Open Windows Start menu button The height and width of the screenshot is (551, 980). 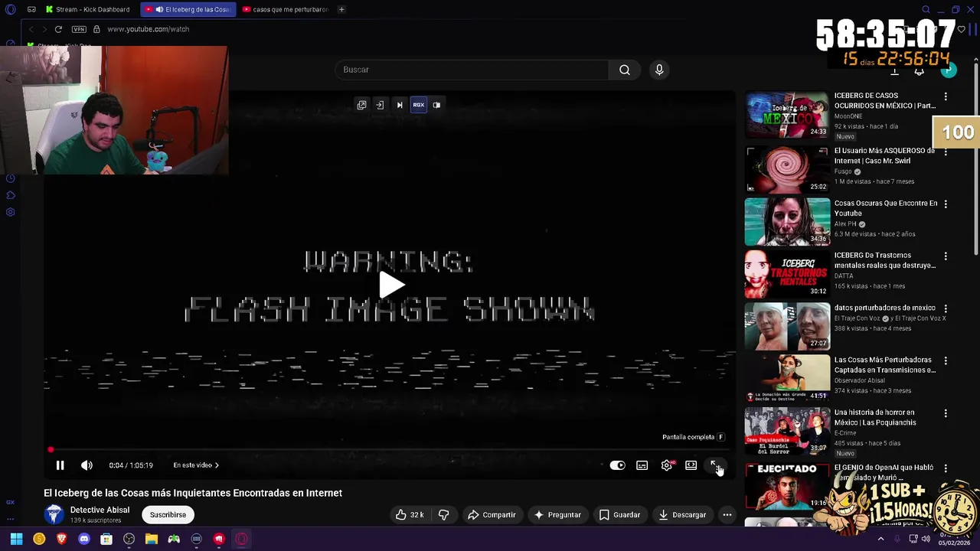click(16, 539)
